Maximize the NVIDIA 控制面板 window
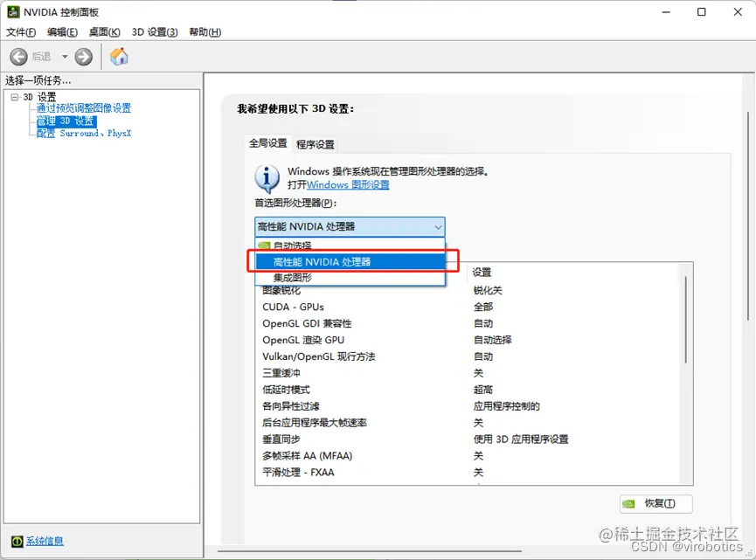The image size is (756, 560). 702,12
